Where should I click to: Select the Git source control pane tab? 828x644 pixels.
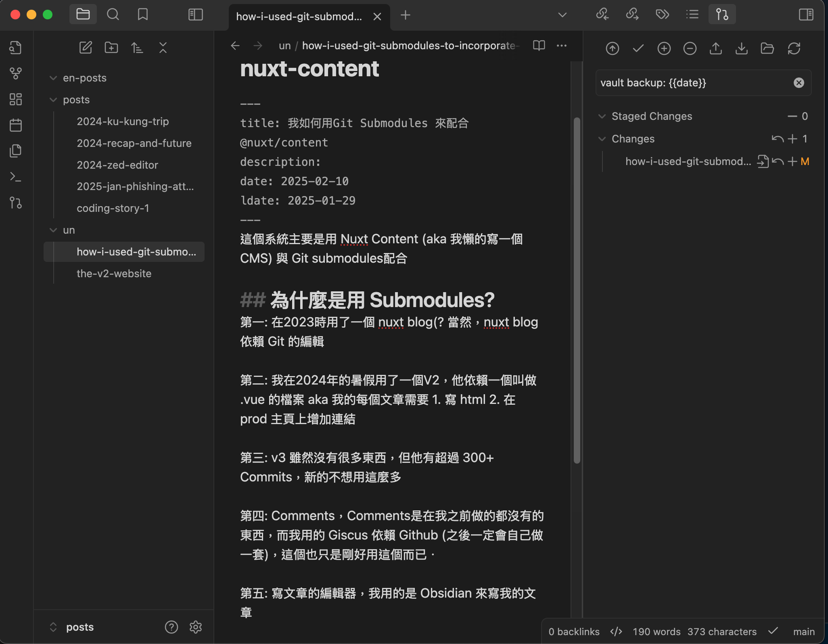[722, 15]
